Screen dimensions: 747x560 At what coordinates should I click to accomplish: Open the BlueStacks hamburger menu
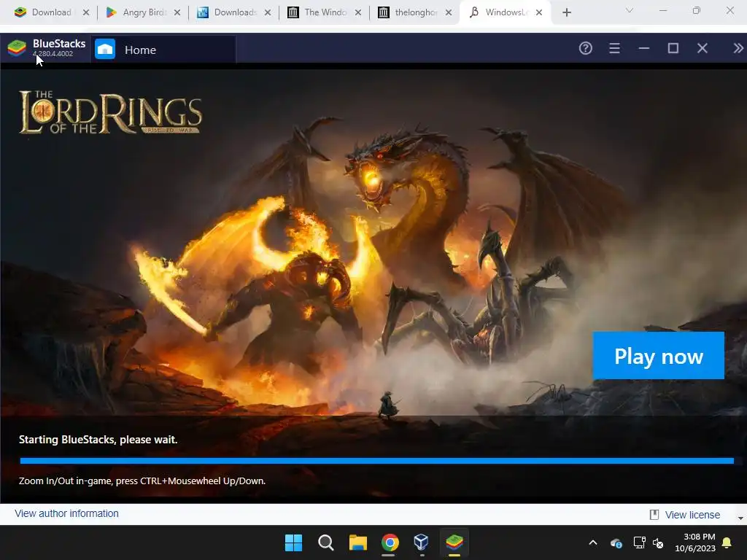coord(614,48)
